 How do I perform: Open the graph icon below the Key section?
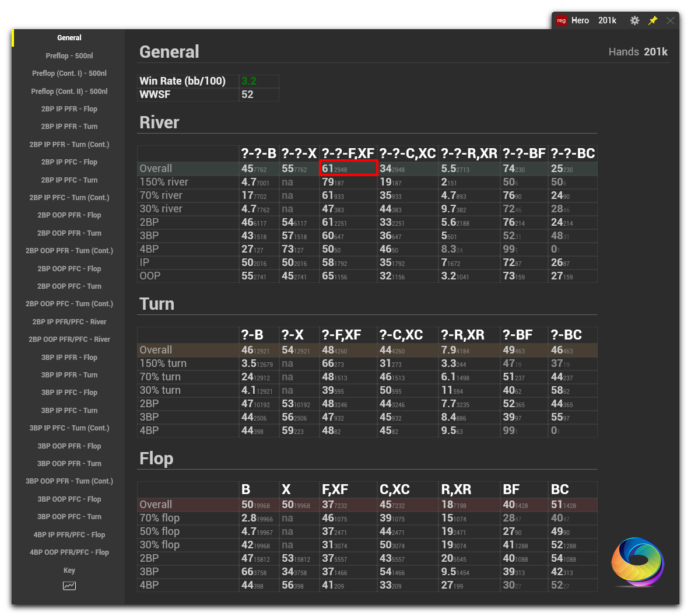click(69, 586)
